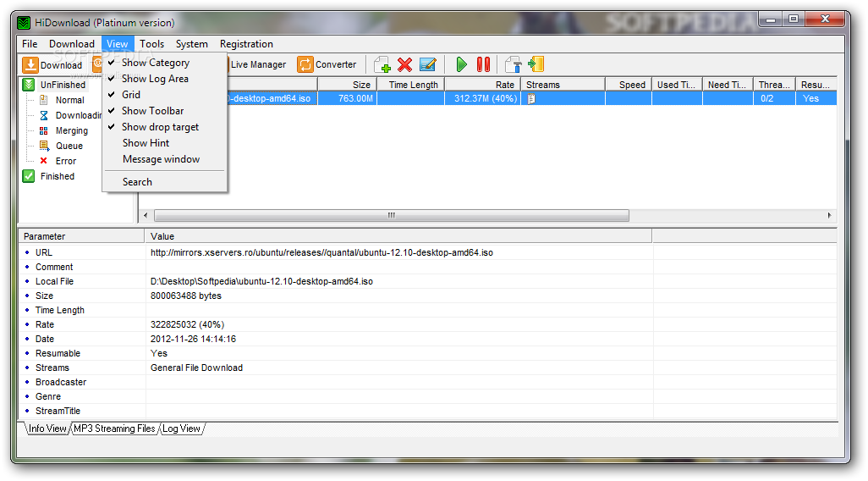Toggle Show drop target option
This screenshot has width=868, height=481.
(x=165, y=127)
